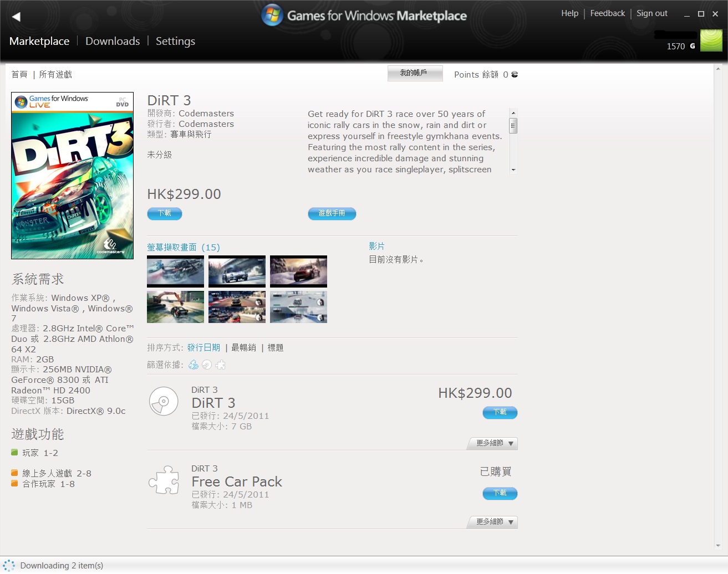Viewport: 728px width, 574px height.
Task: Open the 遊戲手冊 game manual button
Action: point(332,213)
